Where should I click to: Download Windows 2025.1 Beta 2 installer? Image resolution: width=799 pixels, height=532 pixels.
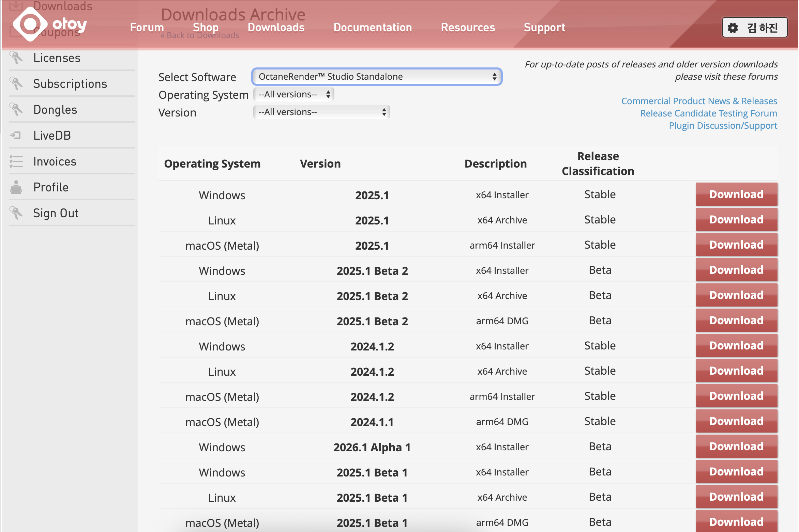click(x=736, y=270)
